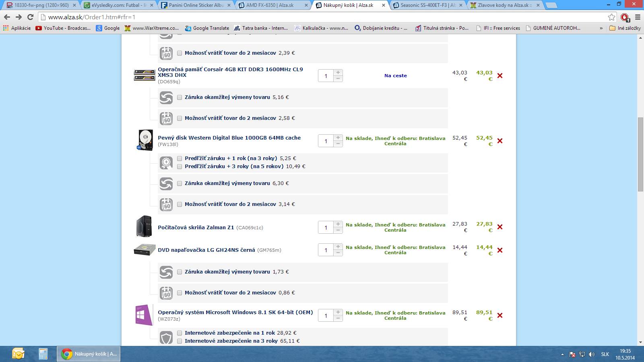Click the Outlook icon in the taskbar
Viewport: 644px width, 362px height.
pos(18,354)
